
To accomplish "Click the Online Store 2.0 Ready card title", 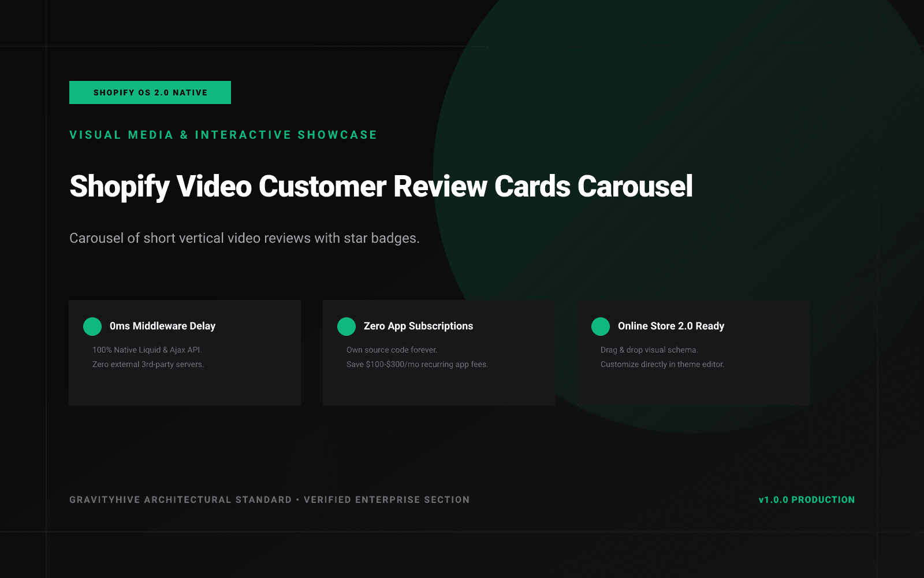I will (x=671, y=326).
